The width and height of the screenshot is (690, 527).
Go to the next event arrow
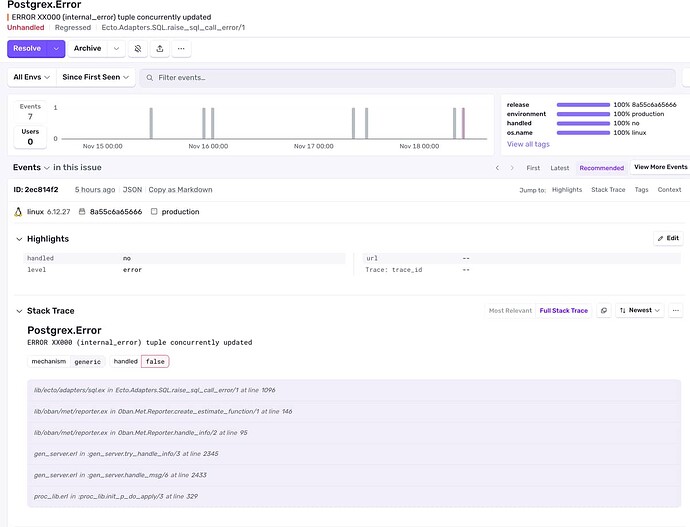(x=512, y=168)
